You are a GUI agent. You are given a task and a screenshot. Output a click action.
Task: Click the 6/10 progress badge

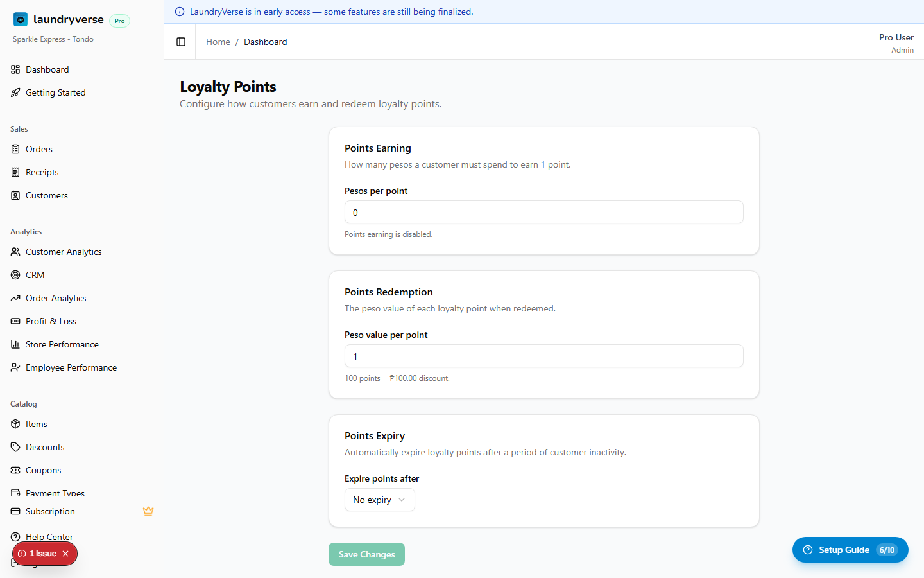(887, 550)
